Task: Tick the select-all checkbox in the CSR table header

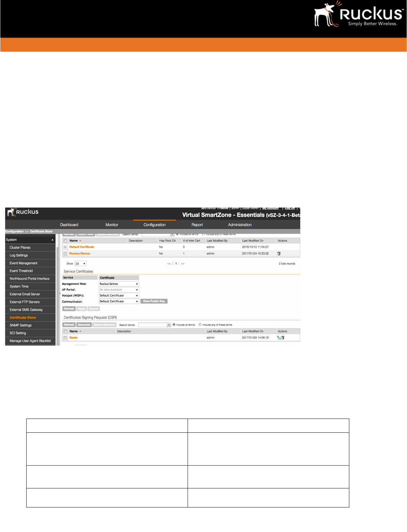Action: pos(65,331)
